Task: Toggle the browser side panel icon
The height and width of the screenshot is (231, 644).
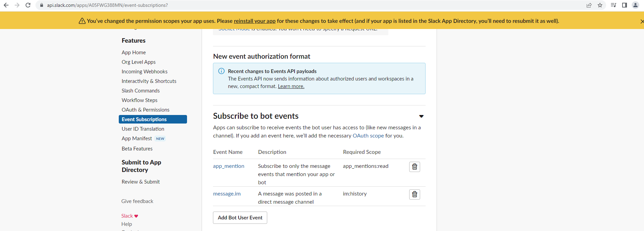Action: click(x=624, y=5)
